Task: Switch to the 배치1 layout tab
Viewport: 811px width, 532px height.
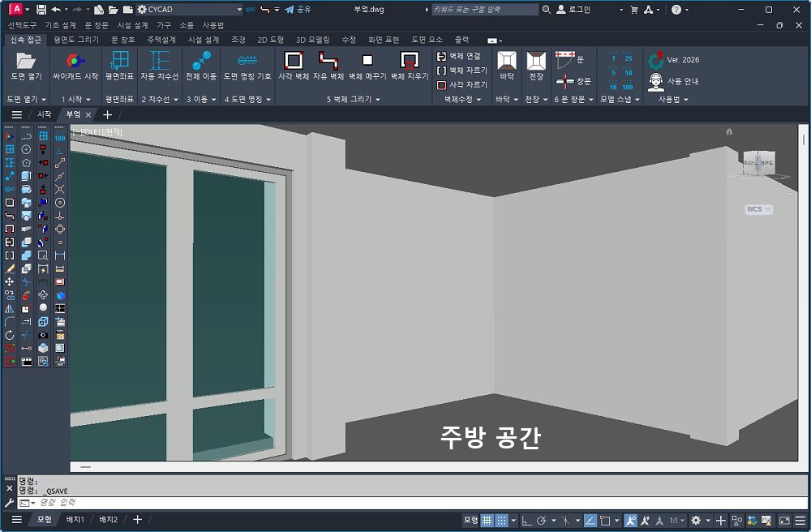Action: (75, 519)
